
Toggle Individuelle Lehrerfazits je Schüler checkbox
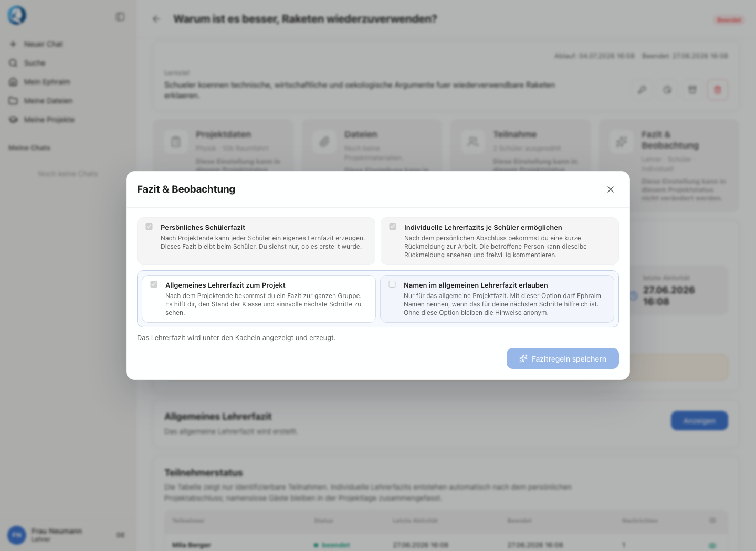(393, 227)
